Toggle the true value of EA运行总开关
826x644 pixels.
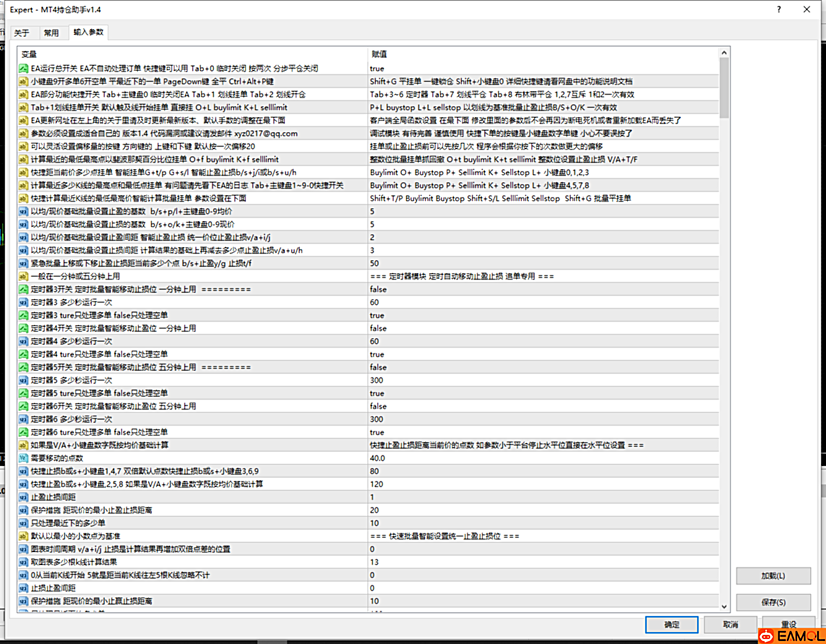[377, 69]
